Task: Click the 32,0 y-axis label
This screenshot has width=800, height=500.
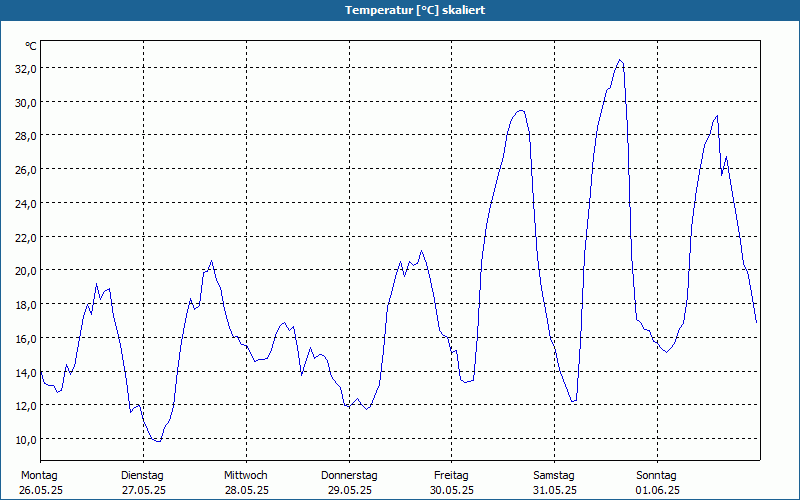Action: coord(26,68)
